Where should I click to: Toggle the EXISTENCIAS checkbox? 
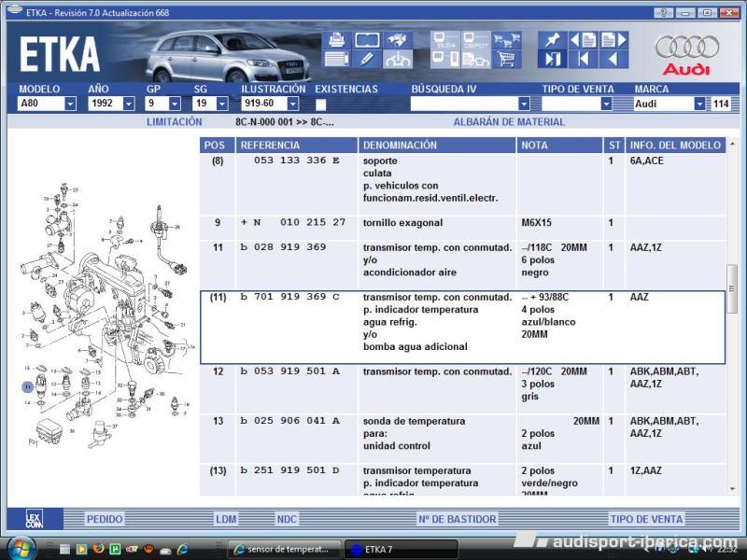click(320, 105)
